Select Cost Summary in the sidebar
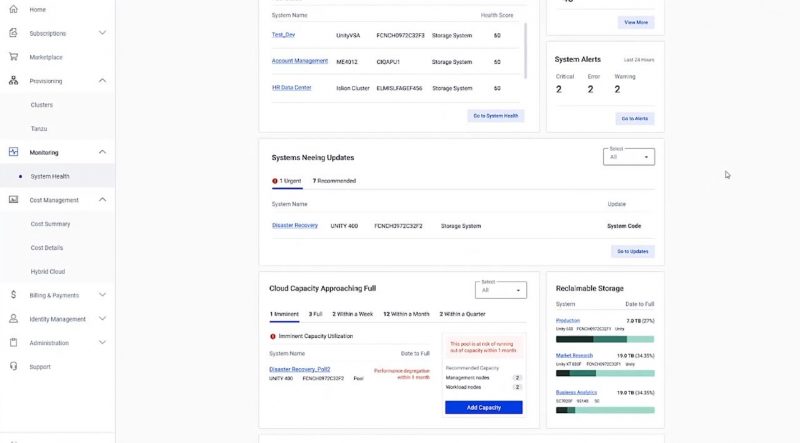 [50, 224]
